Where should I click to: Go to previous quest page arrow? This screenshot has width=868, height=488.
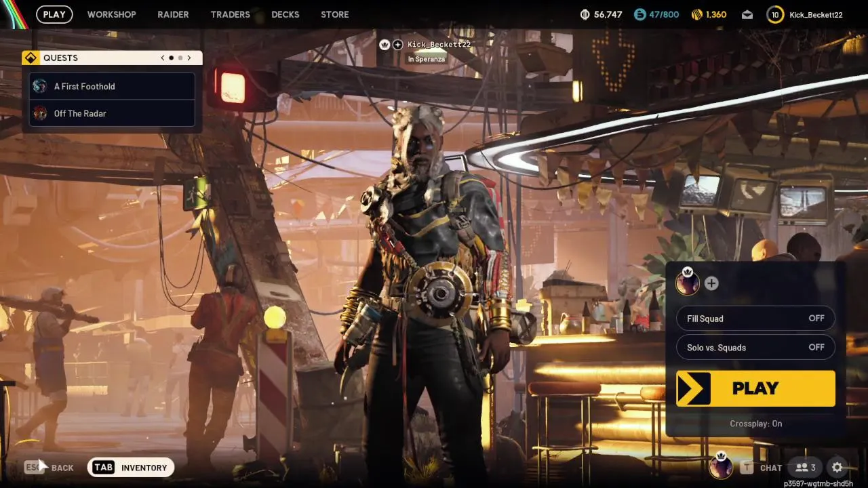coord(163,58)
